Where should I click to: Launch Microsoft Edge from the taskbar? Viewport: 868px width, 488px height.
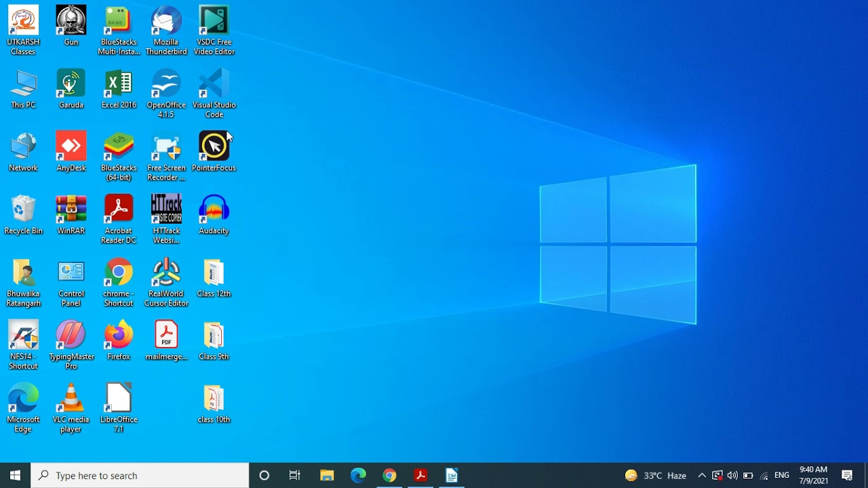pyautogui.click(x=358, y=475)
